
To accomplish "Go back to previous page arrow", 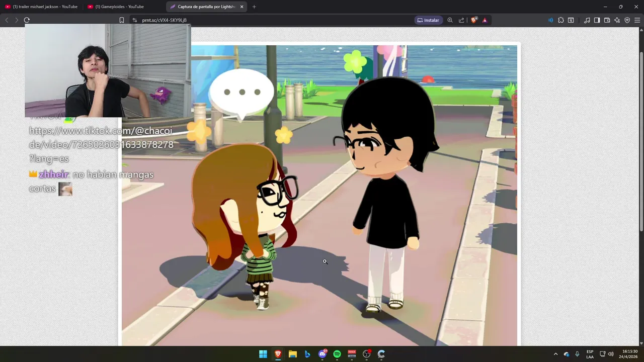I will click(x=7, y=20).
